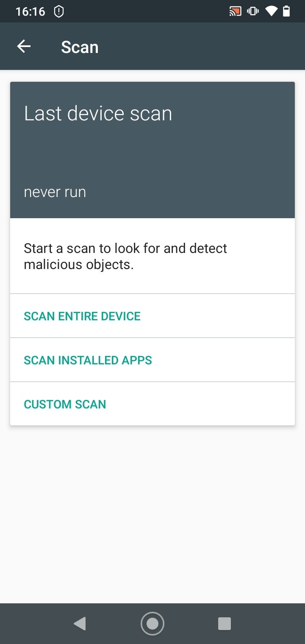Go back using the header arrow
The image size is (305, 644).
pyautogui.click(x=24, y=47)
